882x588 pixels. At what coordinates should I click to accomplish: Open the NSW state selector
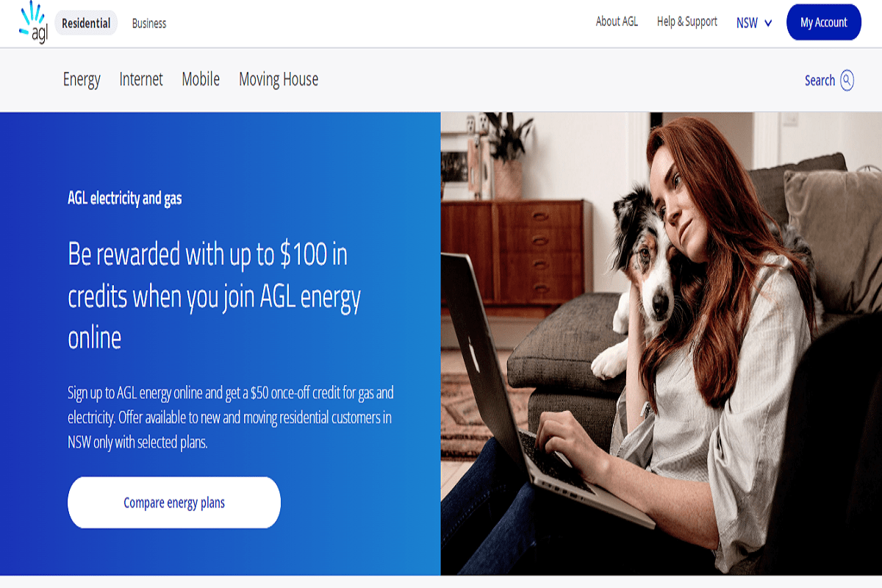[754, 23]
